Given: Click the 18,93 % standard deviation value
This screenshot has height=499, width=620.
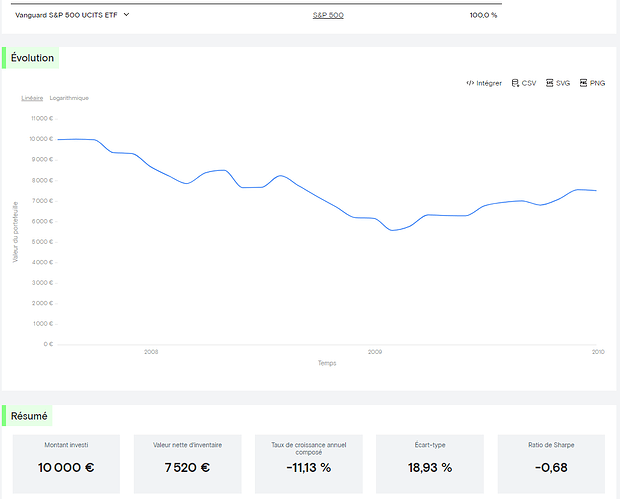Looking at the screenshot, I should coord(430,468).
